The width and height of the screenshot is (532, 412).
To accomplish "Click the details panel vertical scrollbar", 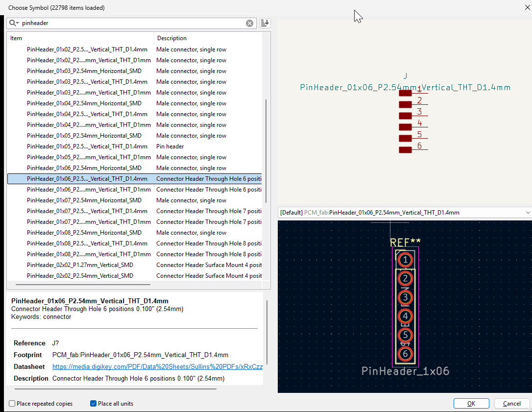I will click(267, 332).
